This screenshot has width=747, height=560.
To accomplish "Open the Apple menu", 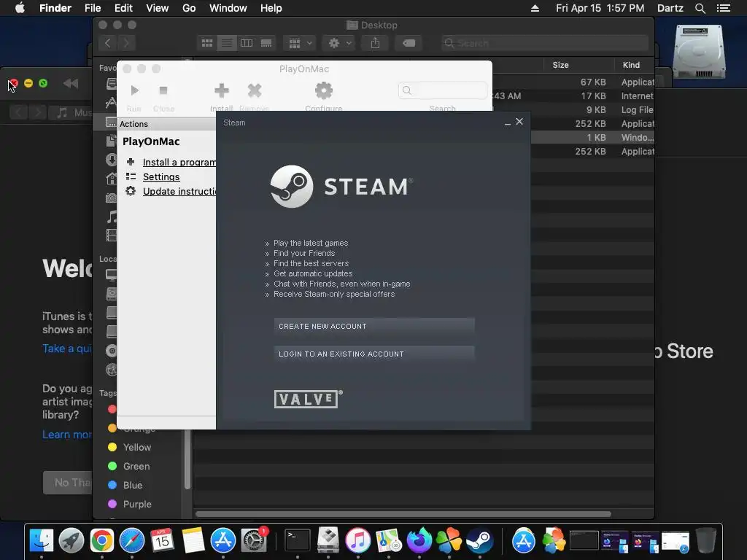I will click(20, 8).
